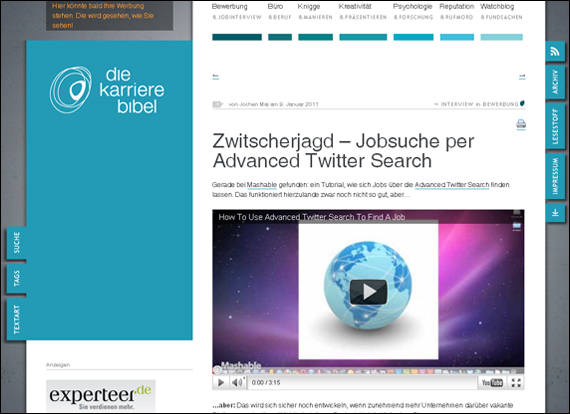Open the TAGS side tab

point(17,278)
